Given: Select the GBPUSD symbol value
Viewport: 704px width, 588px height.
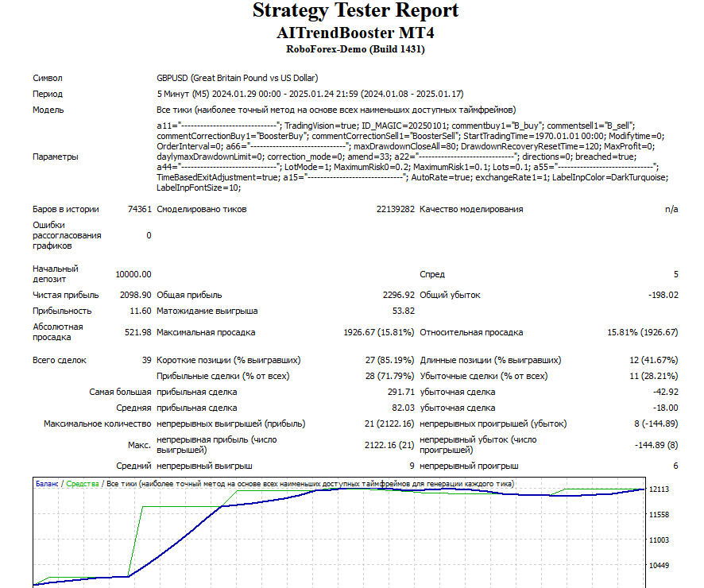Looking at the screenshot, I should pos(237,78).
